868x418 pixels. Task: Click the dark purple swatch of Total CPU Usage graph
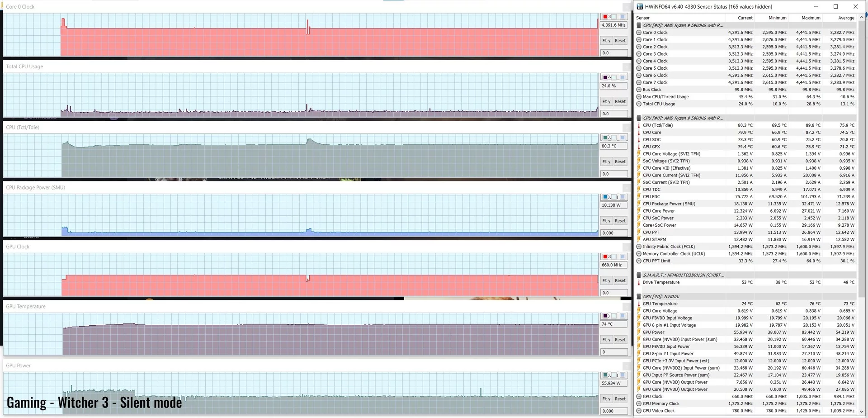605,77
